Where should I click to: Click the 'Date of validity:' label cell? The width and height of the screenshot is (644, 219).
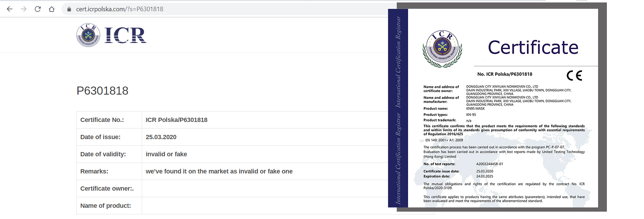[109, 154]
